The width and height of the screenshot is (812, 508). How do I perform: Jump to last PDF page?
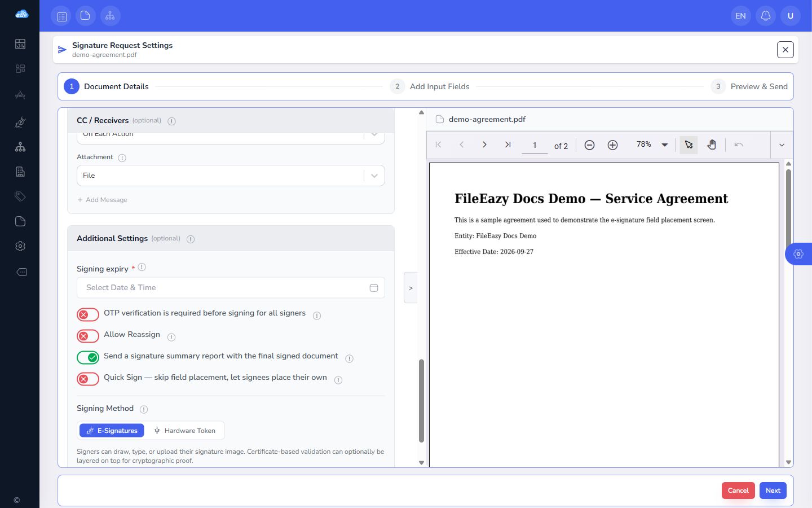pos(507,145)
